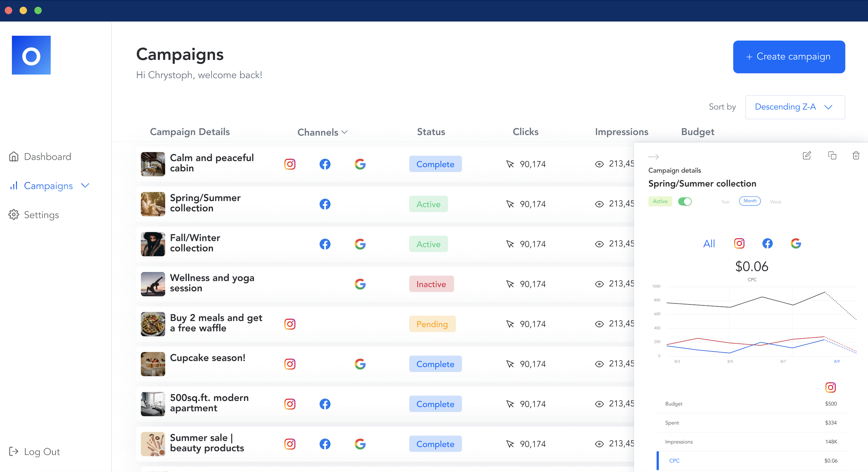Viewport: 868px width, 472px height.
Task: Click Instagram icon in Summer sale row
Action: click(x=290, y=444)
